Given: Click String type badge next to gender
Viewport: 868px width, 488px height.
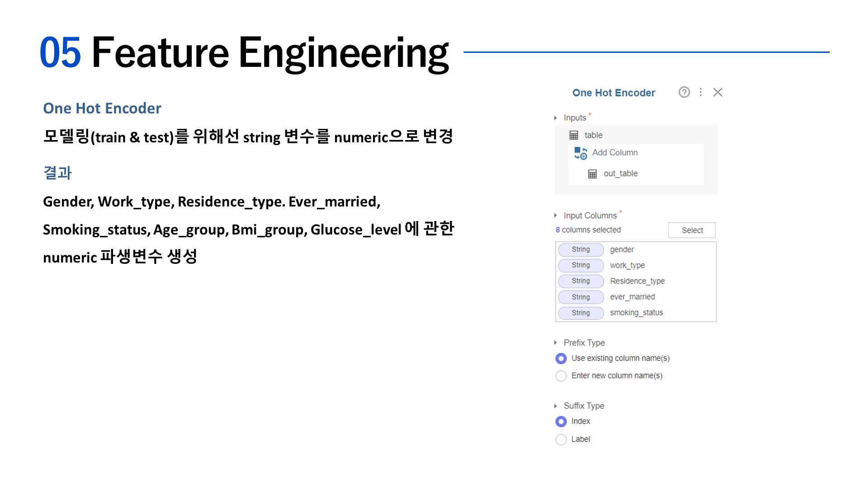Looking at the screenshot, I should pyautogui.click(x=580, y=249).
